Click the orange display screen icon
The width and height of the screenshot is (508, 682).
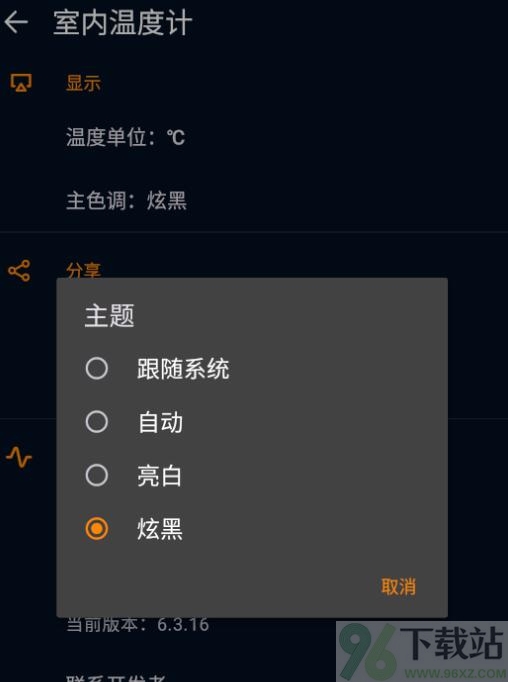pos(21,82)
